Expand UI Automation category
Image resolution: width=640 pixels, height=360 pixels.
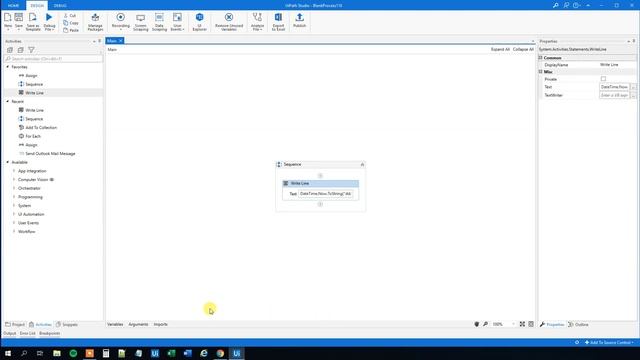(14, 214)
